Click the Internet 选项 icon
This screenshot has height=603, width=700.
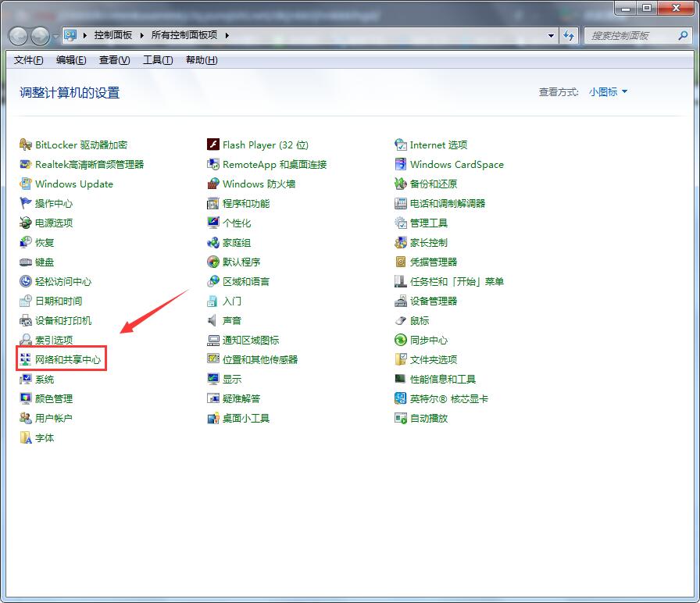coord(401,145)
